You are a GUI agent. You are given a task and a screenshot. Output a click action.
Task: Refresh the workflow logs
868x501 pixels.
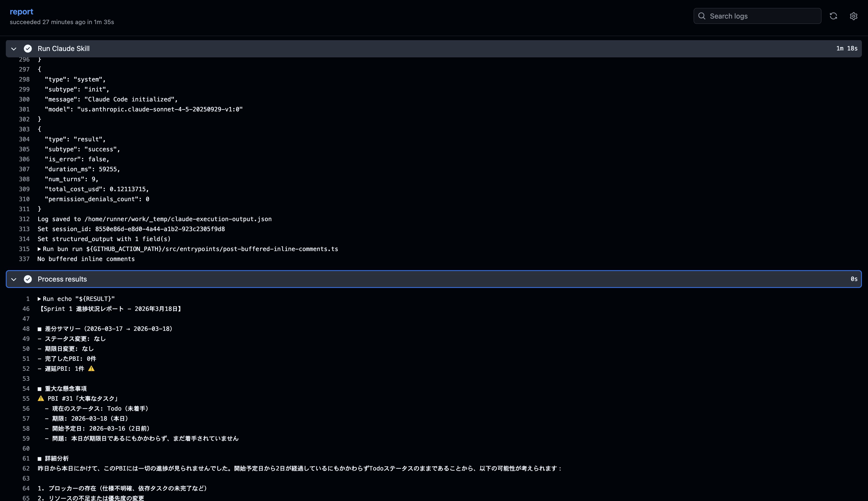[x=833, y=16]
